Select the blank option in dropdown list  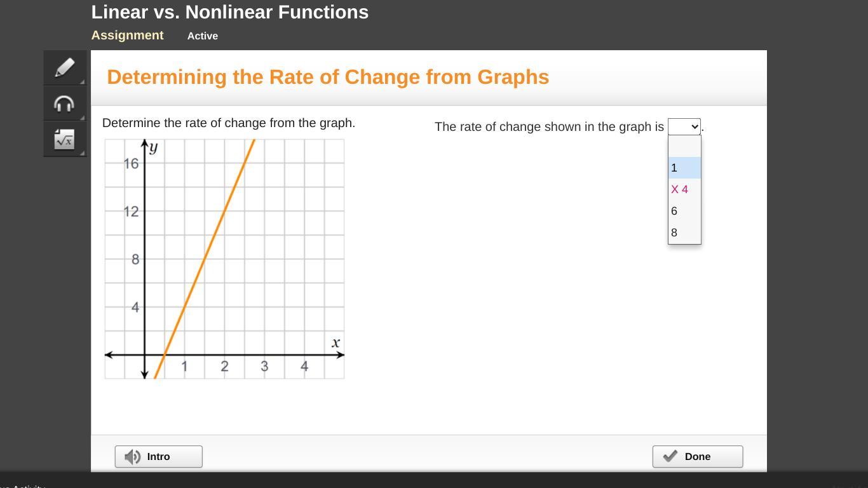click(x=684, y=146)
